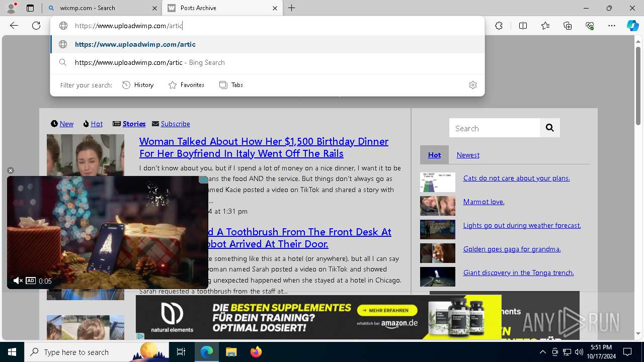Viewport: 644px width, 362px height.
Task: Open the Marmot love link
Action: (484, 202)
